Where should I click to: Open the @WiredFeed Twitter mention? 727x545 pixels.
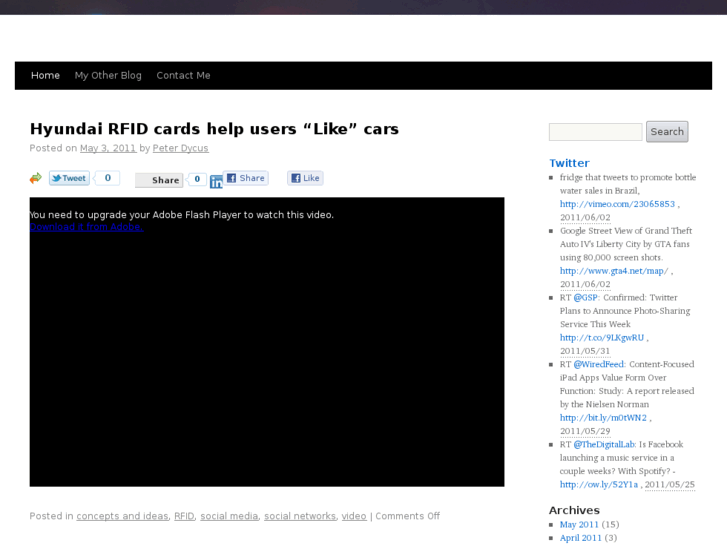599,364
